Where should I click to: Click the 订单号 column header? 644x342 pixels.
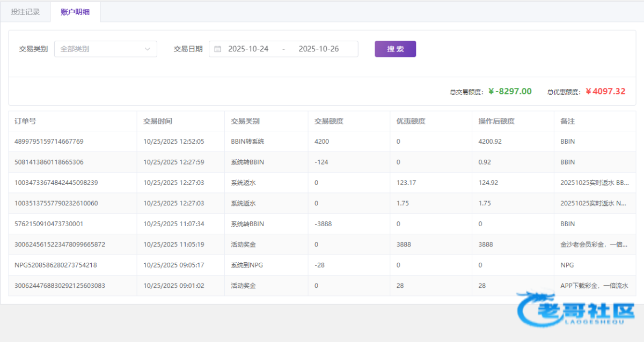coord(25,121)
